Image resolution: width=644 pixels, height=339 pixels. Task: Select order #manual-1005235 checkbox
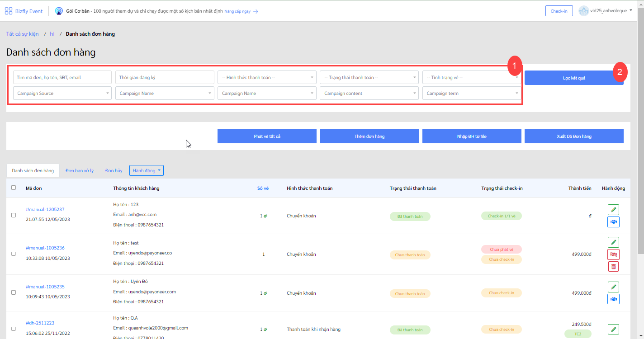[x=14, y=292]
